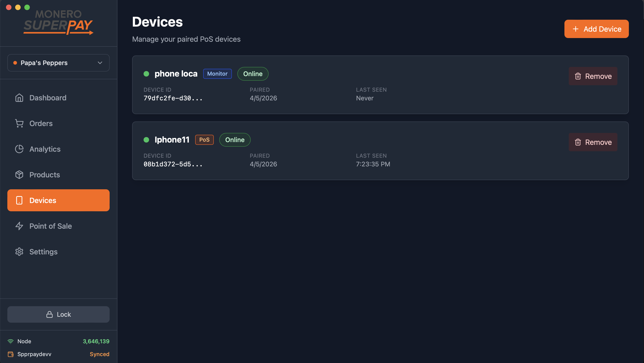Click trash icon for phone loca device
Screen dimensions: 644x363
click(578, 76)
